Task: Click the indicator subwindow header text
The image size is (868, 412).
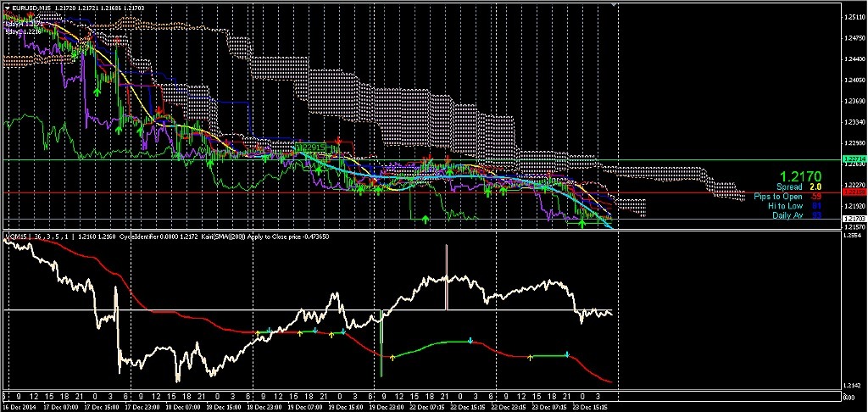Action: (x=167, y=237)
